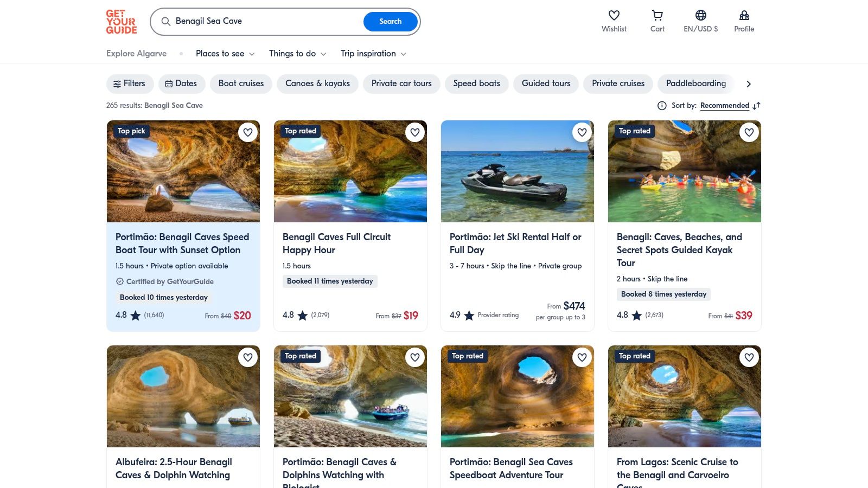This screenshot has height=488, width=868.
Task: Wishlist the Jet Ski Rental Half or Full Day
Action: pyautogui.click(x=582, y=132)
